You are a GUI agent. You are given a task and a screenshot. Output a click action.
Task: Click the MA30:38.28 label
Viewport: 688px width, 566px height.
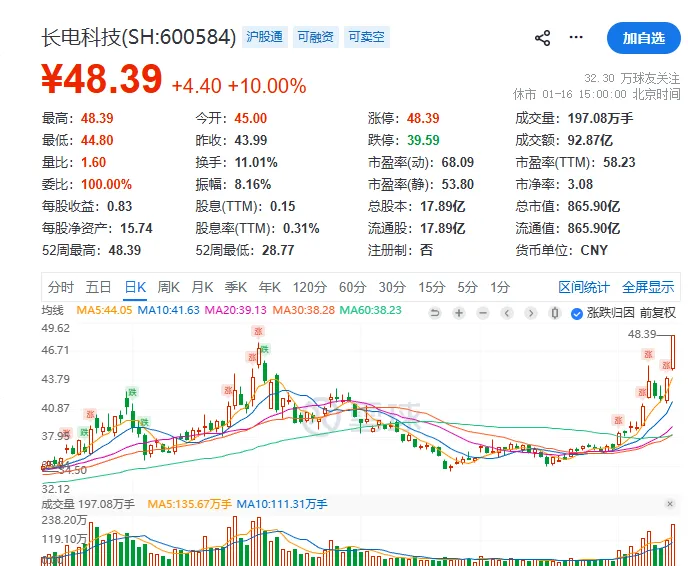304,310
